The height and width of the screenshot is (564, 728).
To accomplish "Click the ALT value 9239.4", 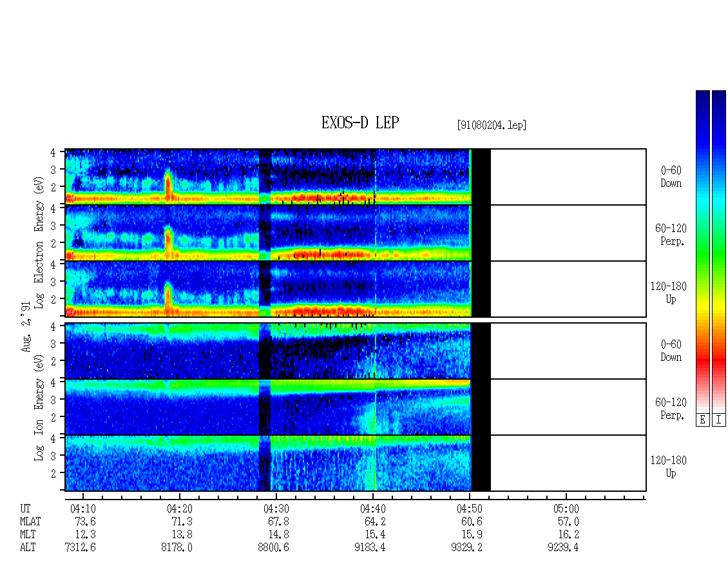I will click(x=563, y=548).
